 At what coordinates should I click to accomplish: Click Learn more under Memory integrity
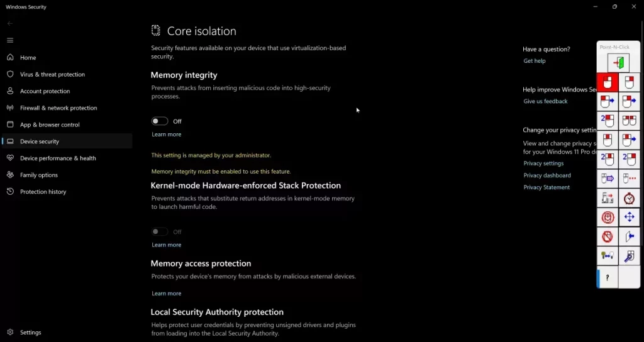click(x=166, y=135)
